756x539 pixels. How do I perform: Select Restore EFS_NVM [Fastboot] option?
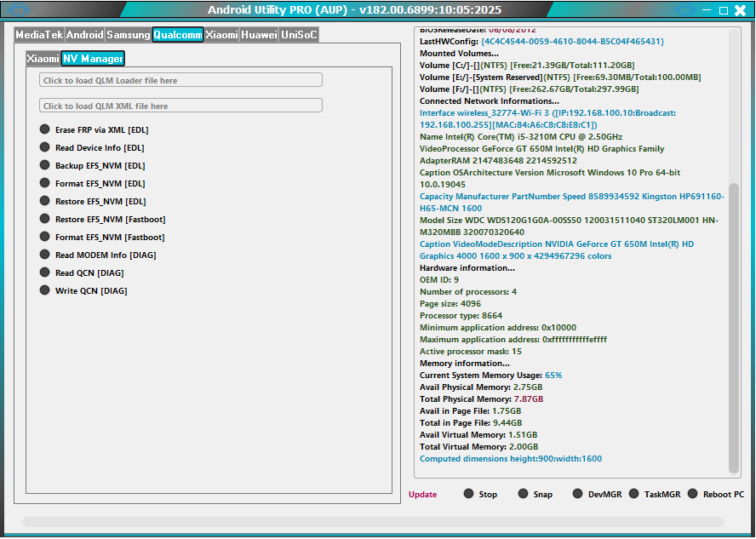103,219
